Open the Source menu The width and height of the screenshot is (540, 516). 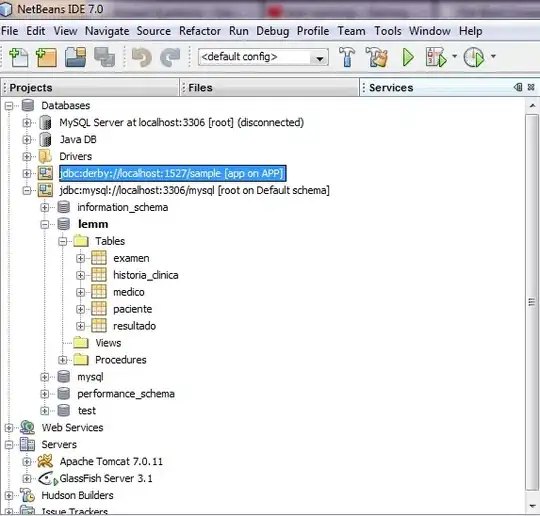pyautogui.click(x=154, y=31)
